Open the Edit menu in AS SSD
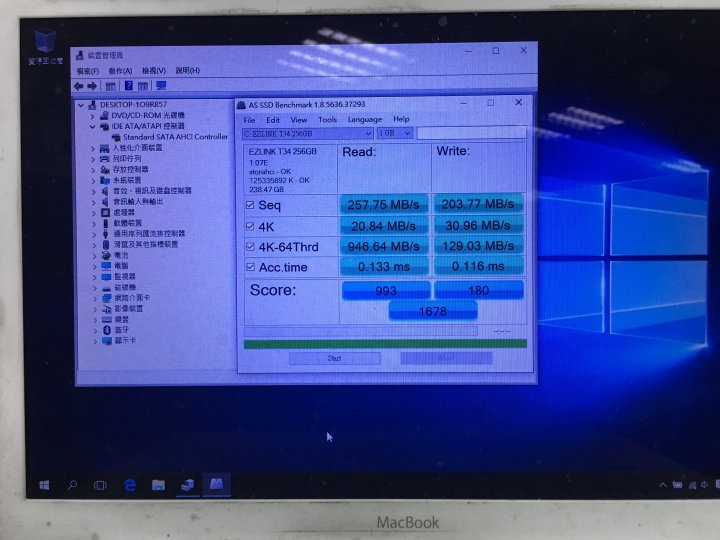The height and width of the screenshot is (540, 720). [x=273, y=120]
